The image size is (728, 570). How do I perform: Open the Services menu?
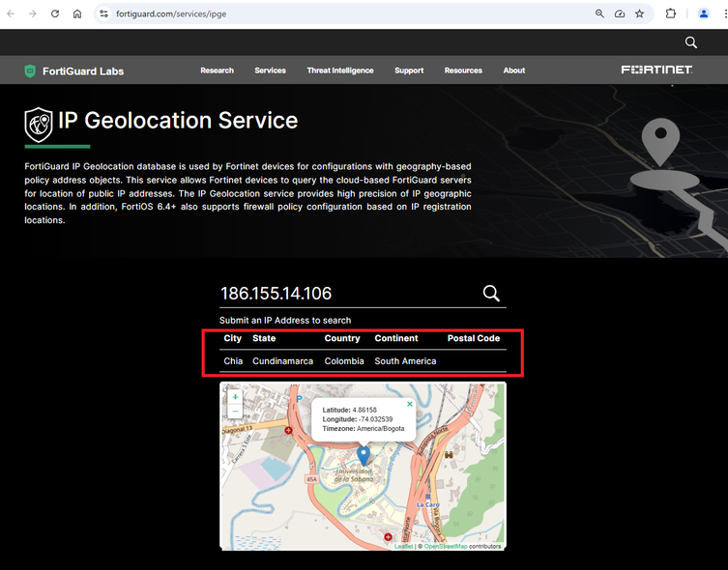tap(270, 71)
